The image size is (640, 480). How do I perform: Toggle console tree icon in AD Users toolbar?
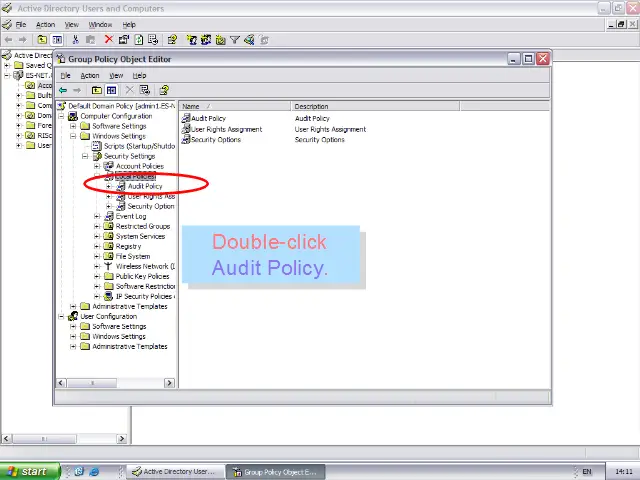tap(57, 40)
